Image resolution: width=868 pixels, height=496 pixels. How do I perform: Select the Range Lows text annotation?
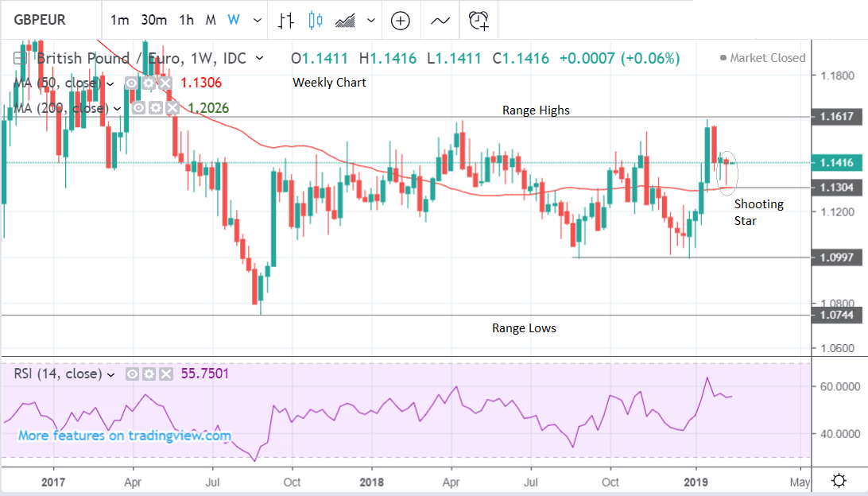tap(524, 328)
